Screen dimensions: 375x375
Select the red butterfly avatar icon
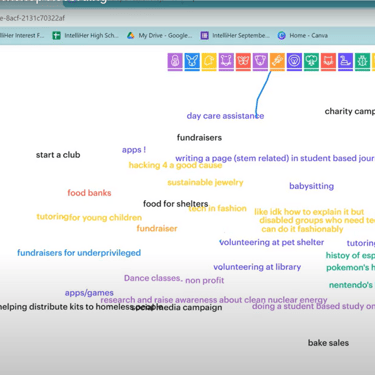[243, 62]
